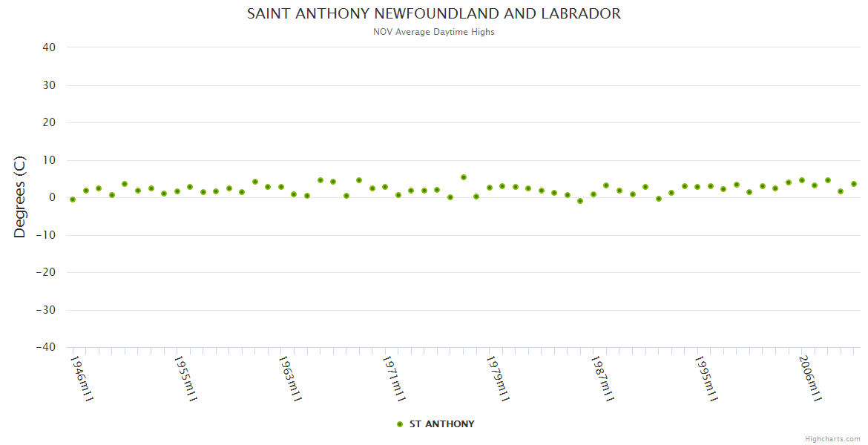Click the −30 y-axis label
The width and height of the screenshot is (868, 445).
point(45,310)
